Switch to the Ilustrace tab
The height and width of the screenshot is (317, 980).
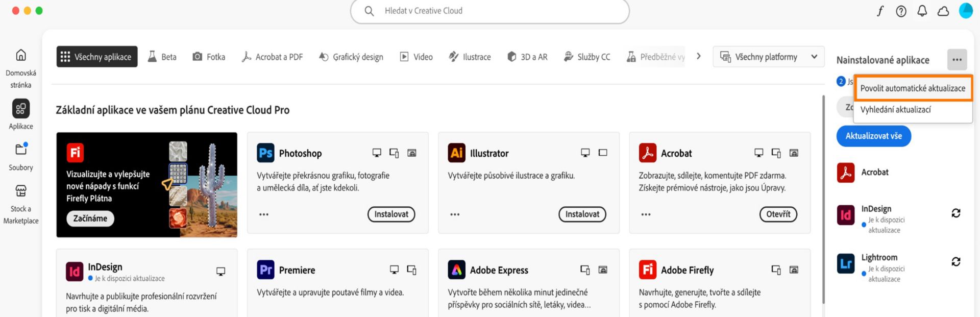pyautogui.click(x=470, y=57)
